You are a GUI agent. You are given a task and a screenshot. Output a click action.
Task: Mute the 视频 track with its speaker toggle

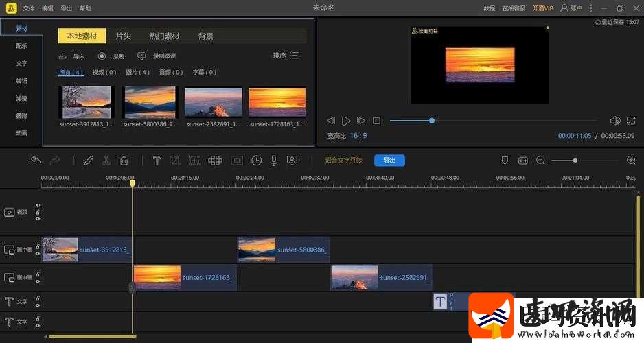(38, 206)
